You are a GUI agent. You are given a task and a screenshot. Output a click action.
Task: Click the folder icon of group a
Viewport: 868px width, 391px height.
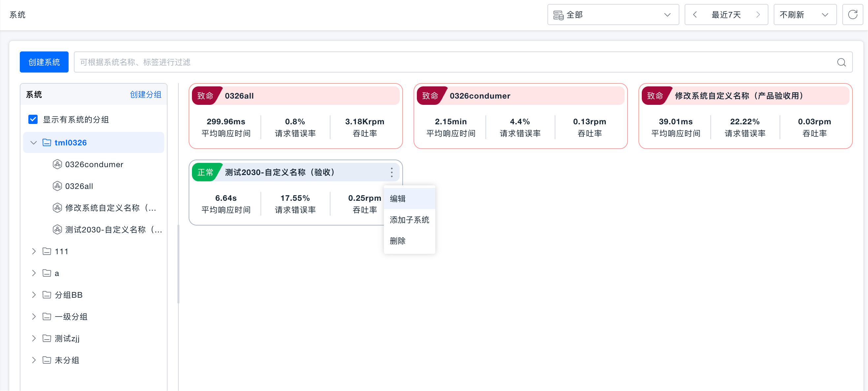[x=47, y=273]
